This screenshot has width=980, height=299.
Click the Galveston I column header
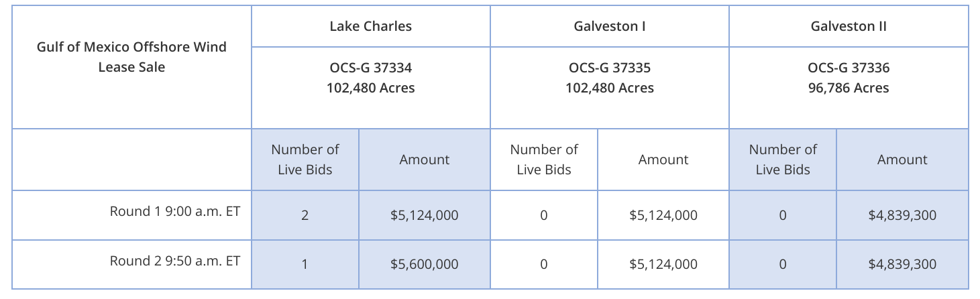coord(609,27)
